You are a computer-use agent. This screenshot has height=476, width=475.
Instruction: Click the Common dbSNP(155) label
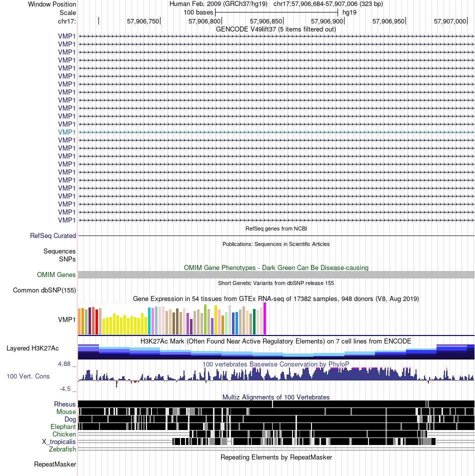tap(44, 290)
